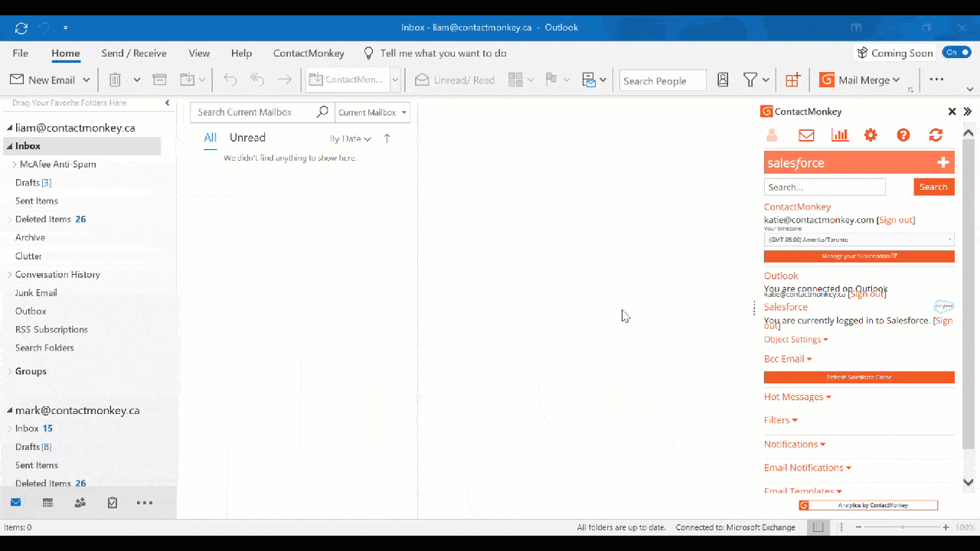980x551 pixels.
Task: Click the Send/Receive All Folders sync icon
Action: click(x=21, y=28)
